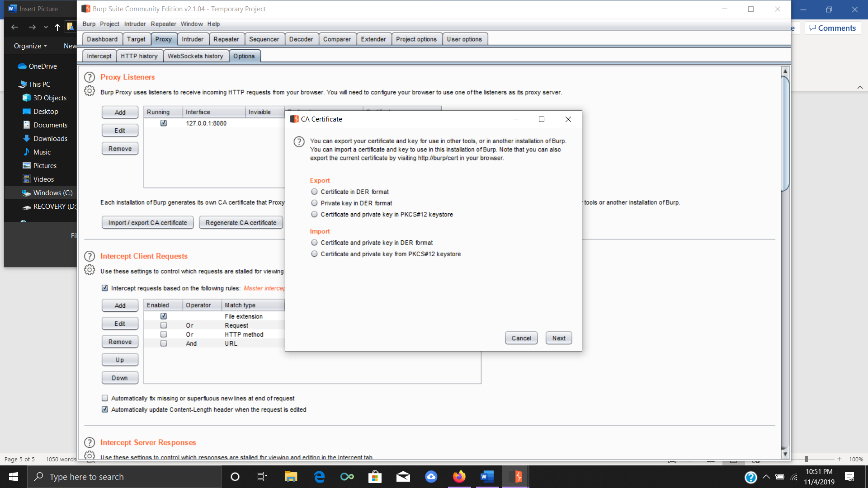Expand Organize dropdown in Insert Picture window
Image resolution: width=868 pixels, height=488 pixels.
[30, 46]
